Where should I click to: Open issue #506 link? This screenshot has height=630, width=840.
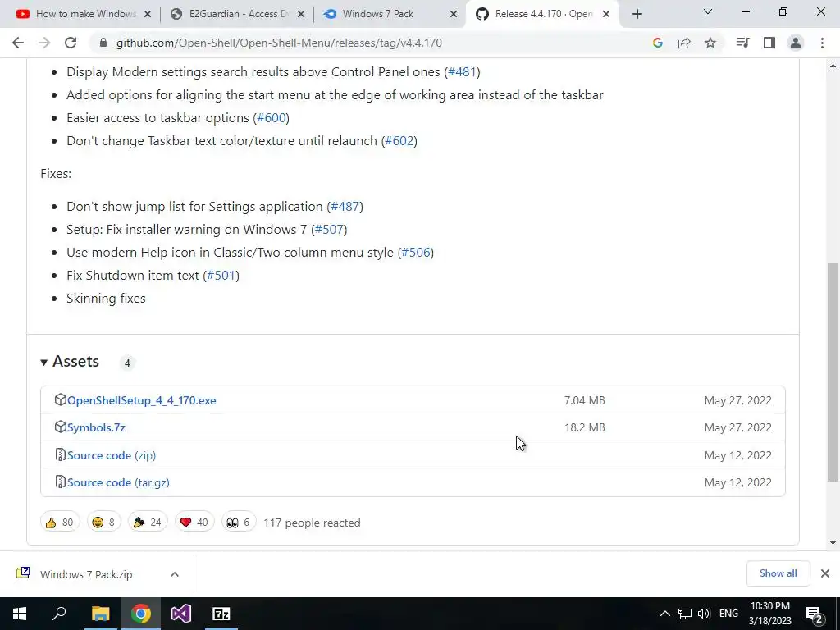point(416,253)
